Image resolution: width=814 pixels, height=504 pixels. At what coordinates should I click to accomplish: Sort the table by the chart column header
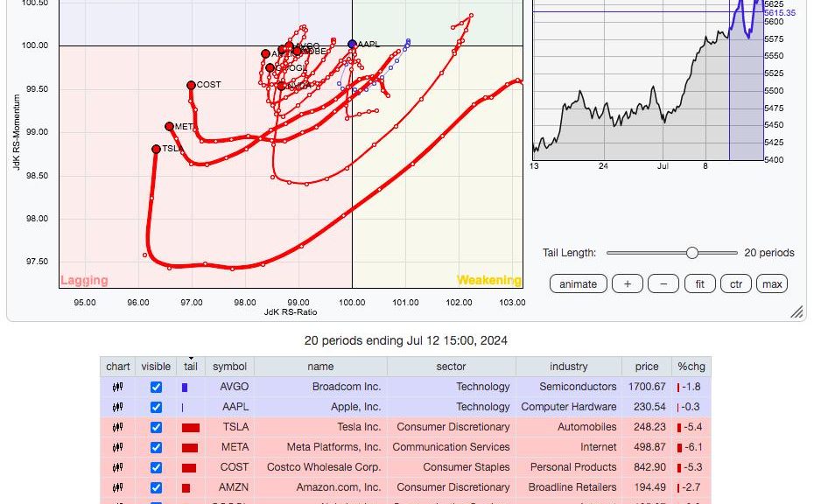point(118,367)
